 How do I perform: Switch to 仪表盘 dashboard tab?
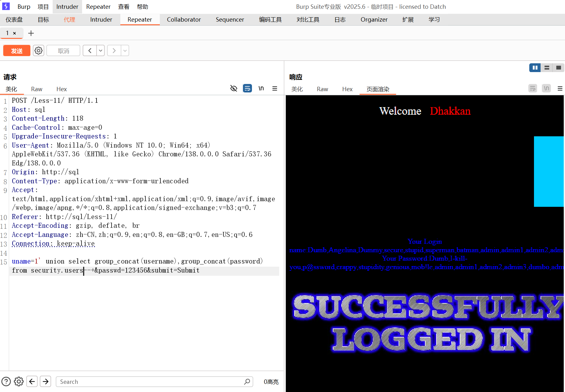[14, 19]
